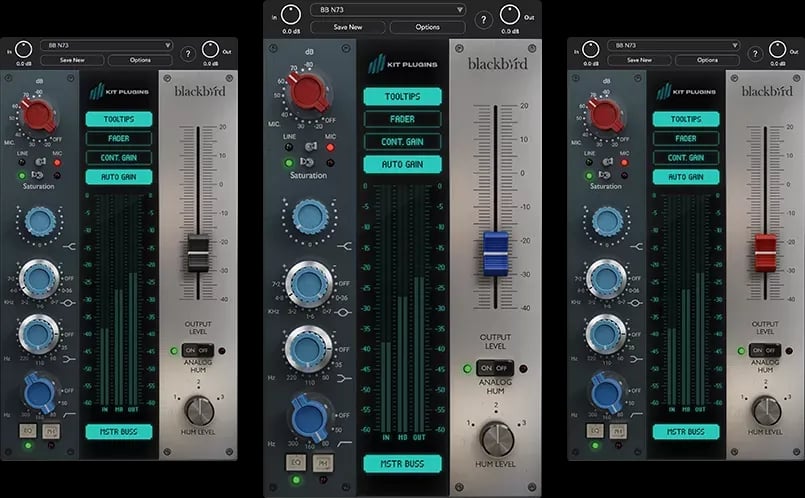Enable Tooltips on center plugin
The image size is (805, 498).
click(x=402, y=97)
